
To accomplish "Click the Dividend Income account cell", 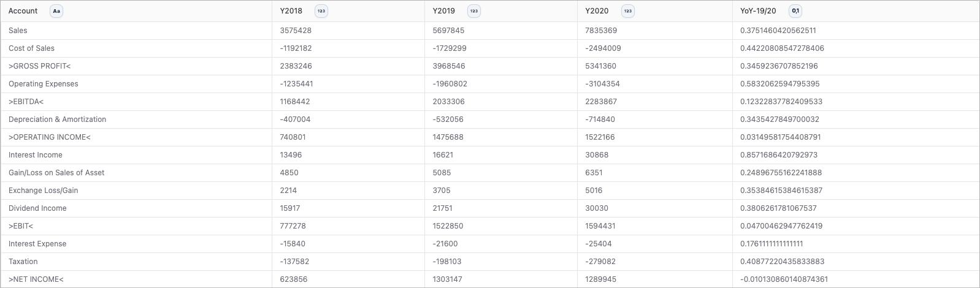I will click(x=136, y=208).
